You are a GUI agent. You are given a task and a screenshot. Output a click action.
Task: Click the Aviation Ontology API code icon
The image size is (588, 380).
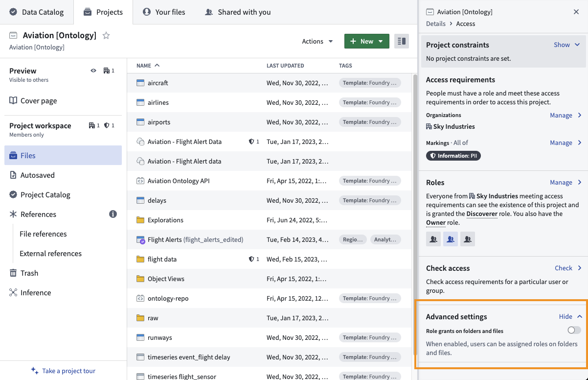click(140, 181)
